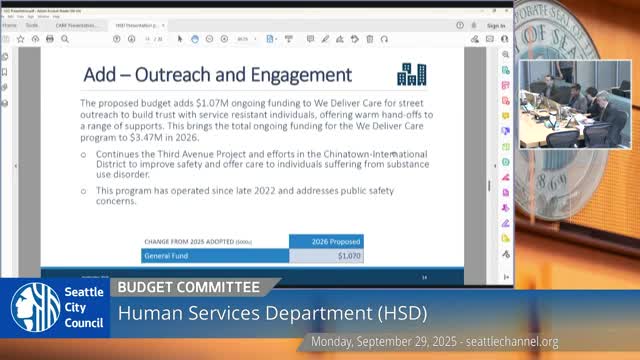The height and width of the screenshot is (360, 640).
Task: Open the Help question mark icon
Action: 460,25
